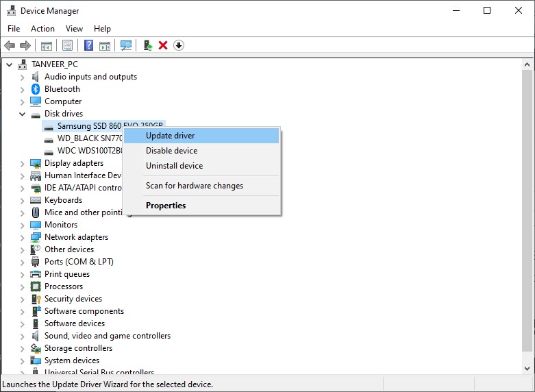Choose Disable device in context menu
The image size is (535, 392).
(x=201, y=151)
